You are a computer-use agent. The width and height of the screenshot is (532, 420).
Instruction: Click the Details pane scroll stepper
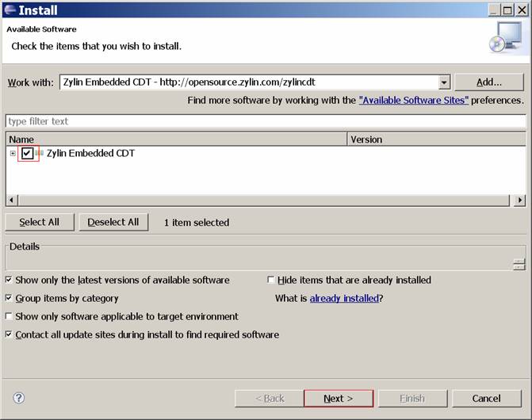[519, 264]
